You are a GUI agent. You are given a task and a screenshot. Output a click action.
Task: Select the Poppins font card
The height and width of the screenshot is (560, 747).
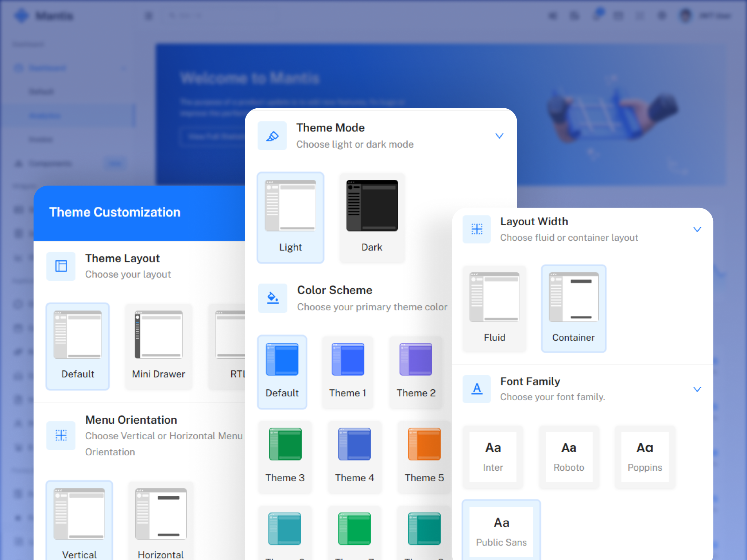tap(645, 456)
